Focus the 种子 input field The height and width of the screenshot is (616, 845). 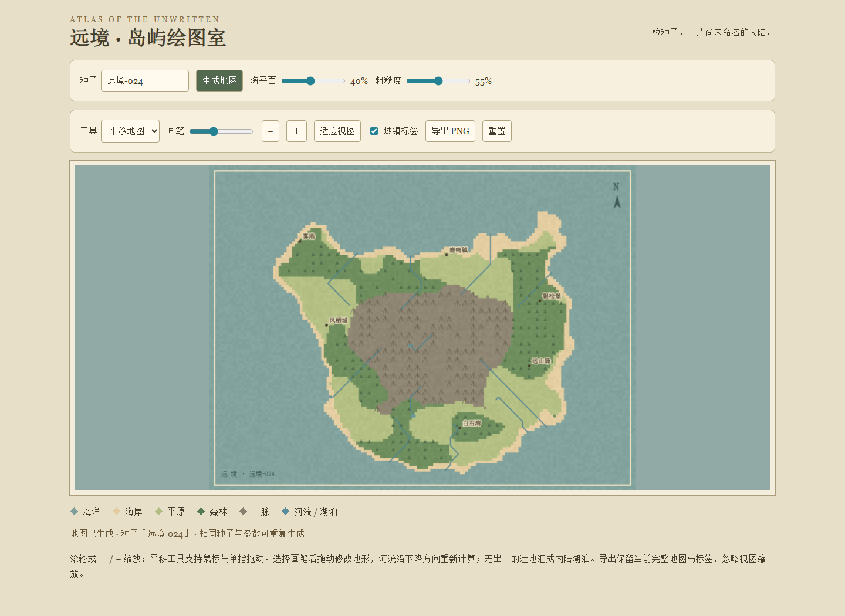click(145, 81)
